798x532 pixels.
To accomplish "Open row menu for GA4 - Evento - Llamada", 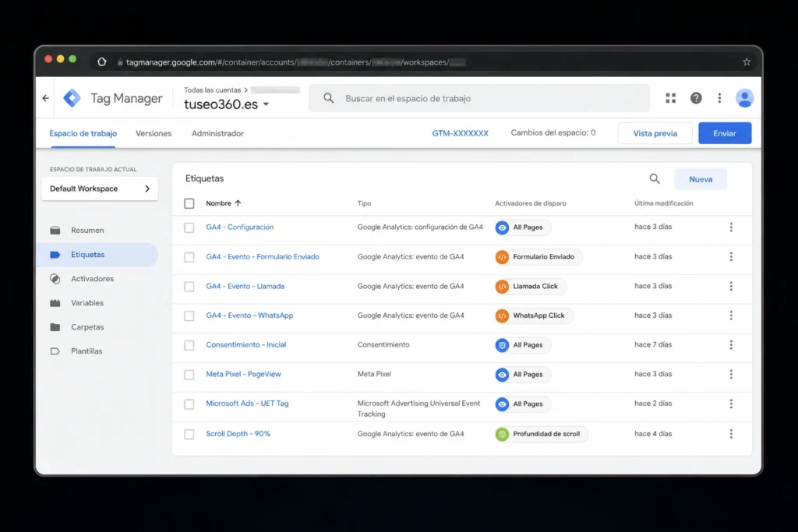I will [x=731, y=287].
